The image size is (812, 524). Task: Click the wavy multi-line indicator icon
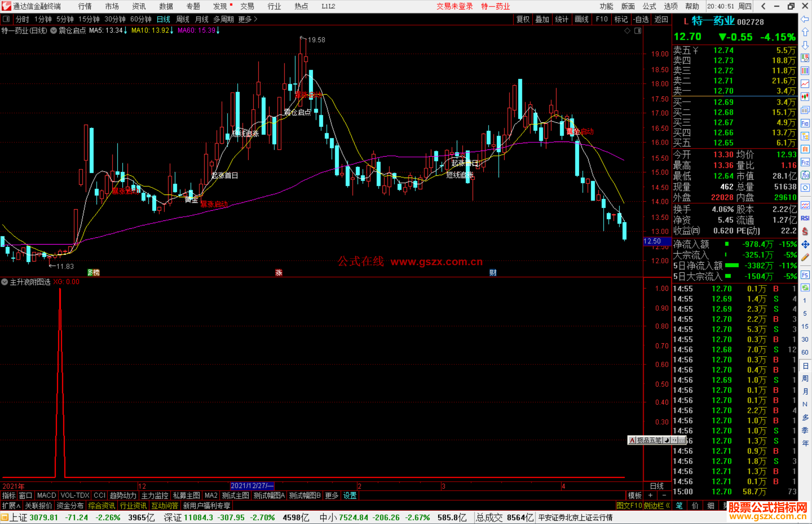[805, 205]
